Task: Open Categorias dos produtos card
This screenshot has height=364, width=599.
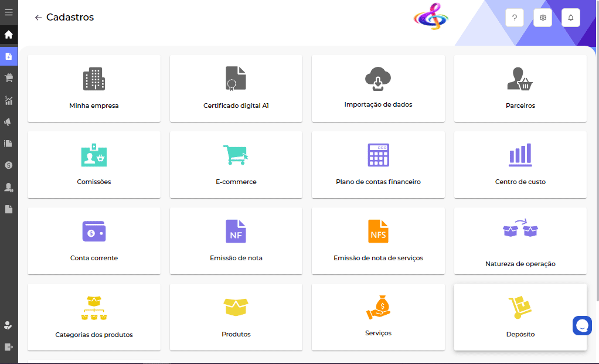Action: point(94,317)
